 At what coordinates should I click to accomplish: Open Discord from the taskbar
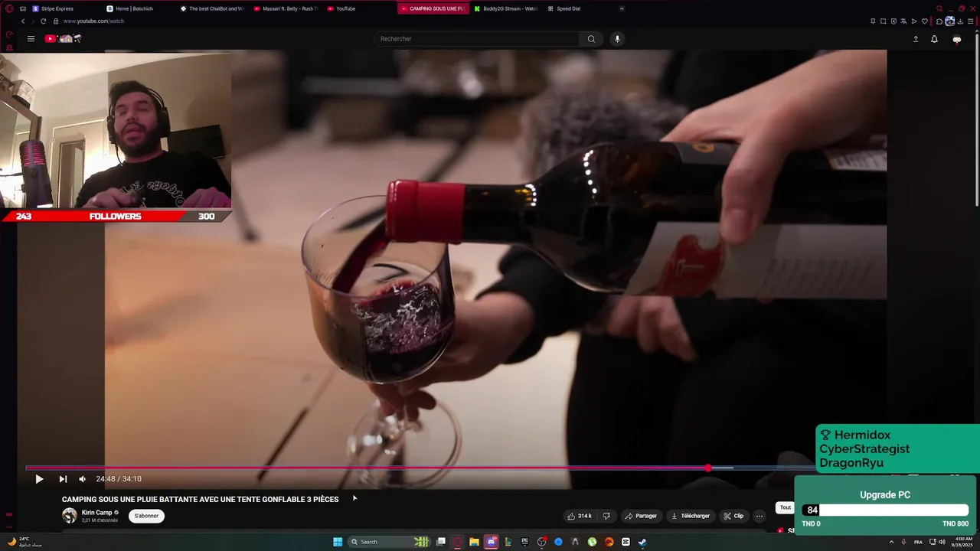coord(492,542)
